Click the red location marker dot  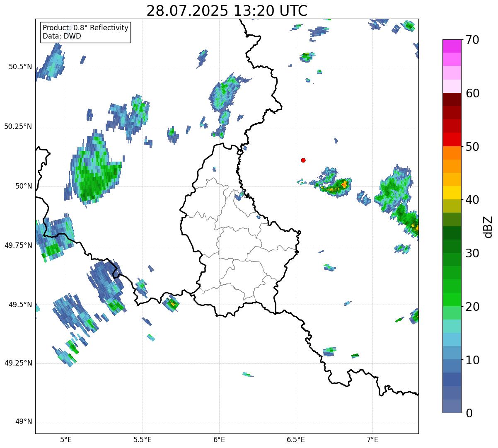click(x=303, y=160)
